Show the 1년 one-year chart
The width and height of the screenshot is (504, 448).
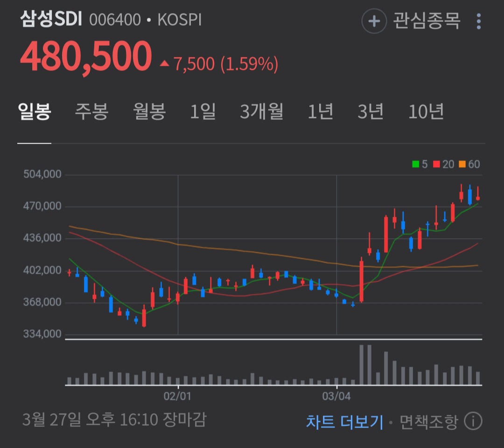[320, 112]
